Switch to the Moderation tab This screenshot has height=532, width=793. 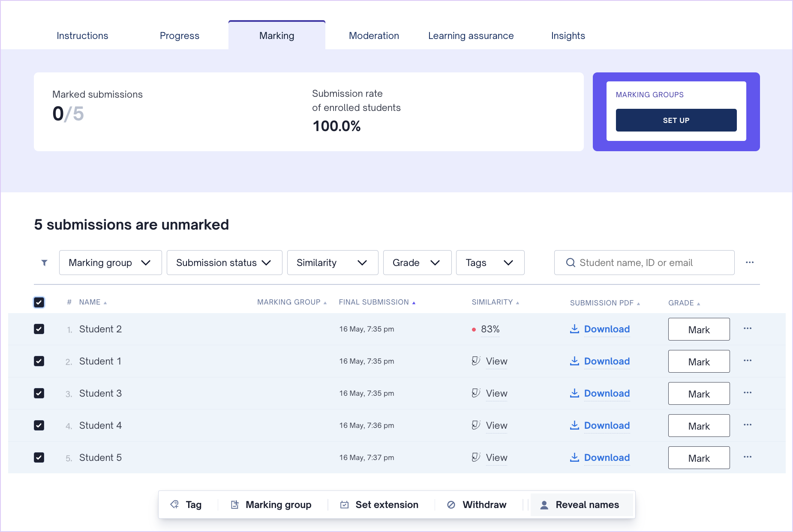374,36
